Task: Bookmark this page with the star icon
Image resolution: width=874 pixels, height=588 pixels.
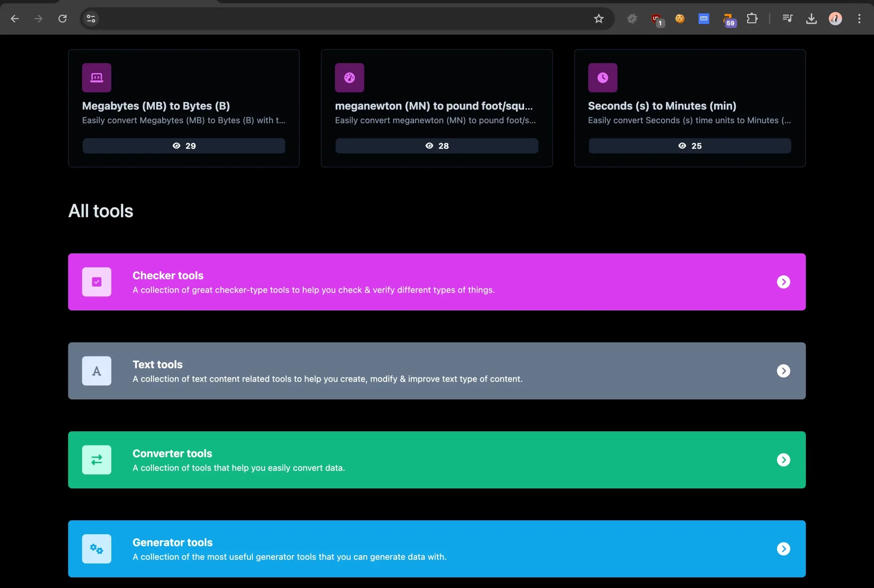Action: tap(598, 18)
